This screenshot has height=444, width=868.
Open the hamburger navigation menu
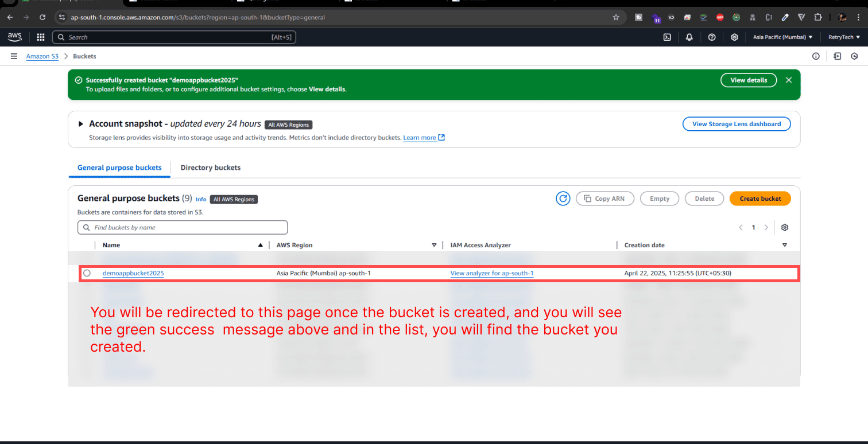[14, 56]
